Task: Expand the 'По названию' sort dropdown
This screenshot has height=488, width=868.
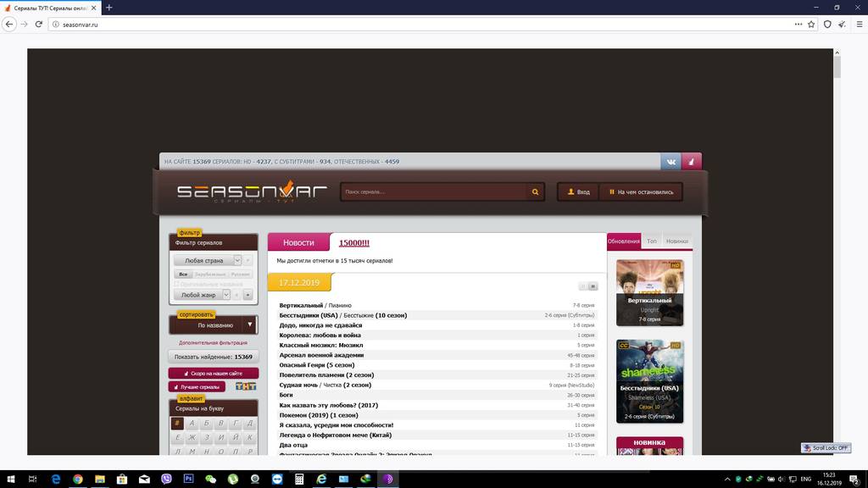Action: pyautogui.click(x=213, y=324)
